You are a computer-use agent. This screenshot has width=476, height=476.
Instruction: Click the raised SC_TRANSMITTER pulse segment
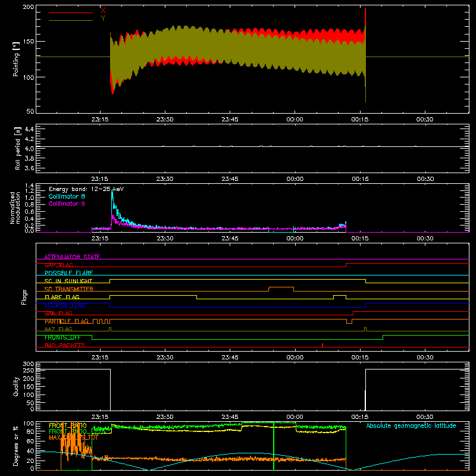pos(281,287)
